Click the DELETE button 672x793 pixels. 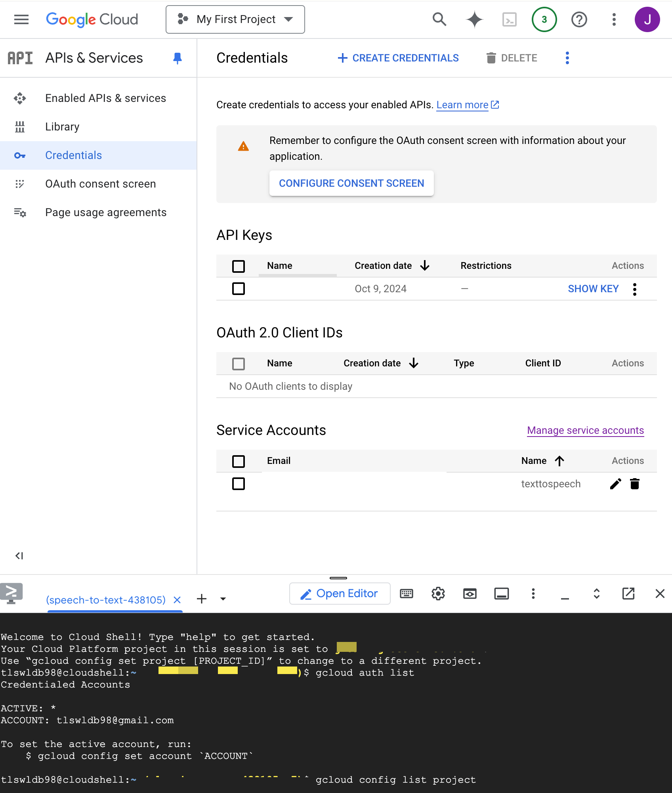click(511, 58)
